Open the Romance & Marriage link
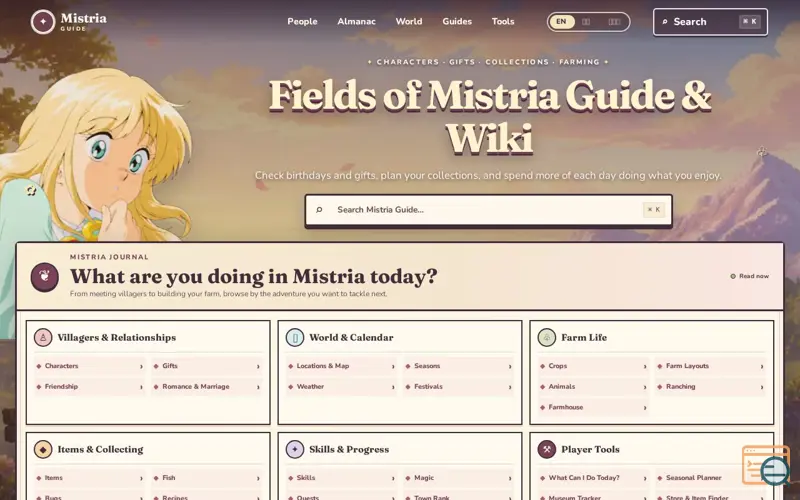The width and height of the screenshot is (800, 500). coord(207,387)
